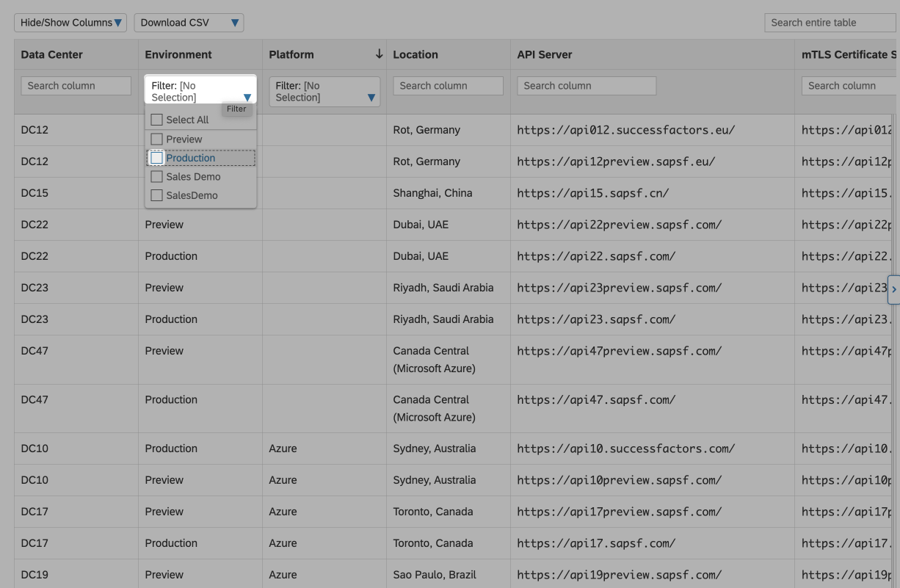Click the Data Center search column field
This screenshot has height=588, width=900.
76,86
